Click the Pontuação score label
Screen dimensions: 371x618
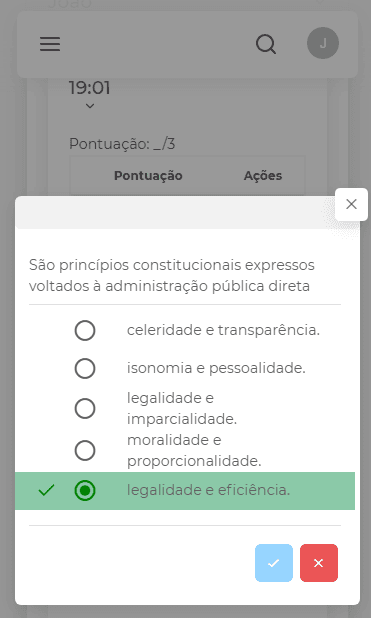tap(122, 144)
